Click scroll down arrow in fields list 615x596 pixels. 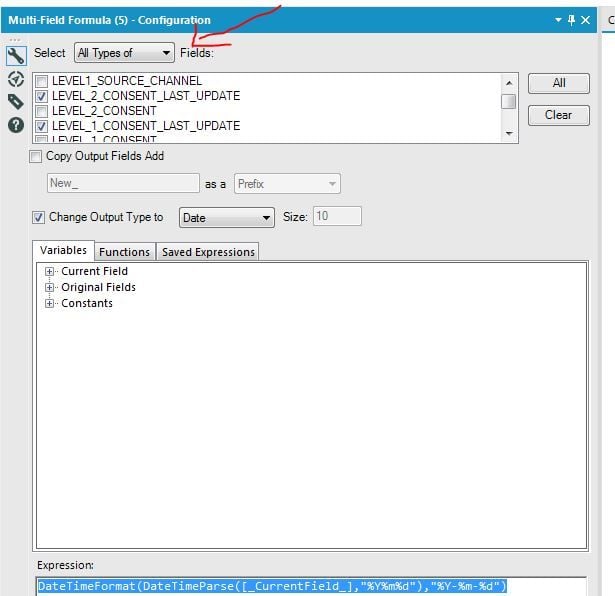tap(509, 134)
